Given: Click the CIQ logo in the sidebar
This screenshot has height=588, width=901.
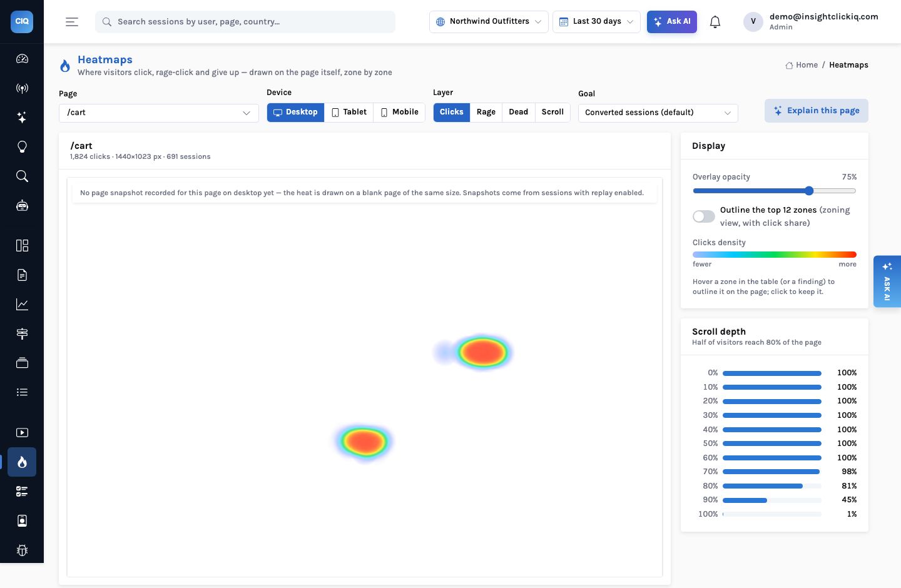Looking at the screenshot, I should pos(22,21).
